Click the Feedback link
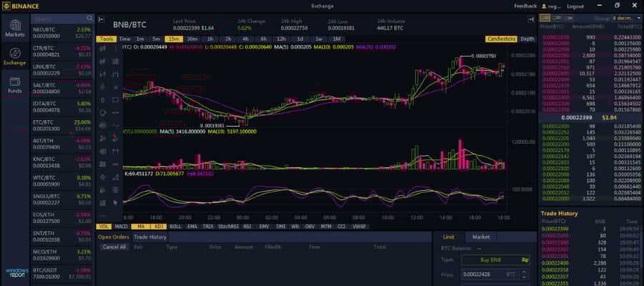644x286 pixels. (x=525, y=6)
